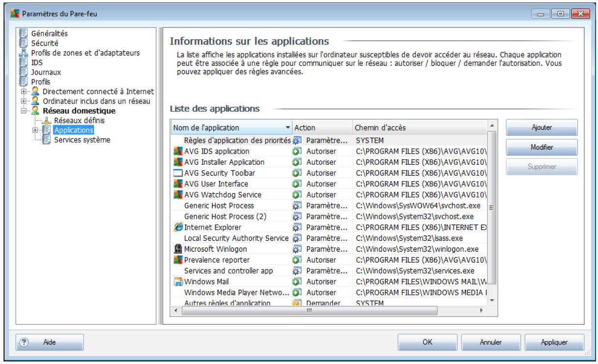Click the Sécurité tree icon
This screenshot has height=364, width=598.
pyautogui.click(x=24, y=43)
